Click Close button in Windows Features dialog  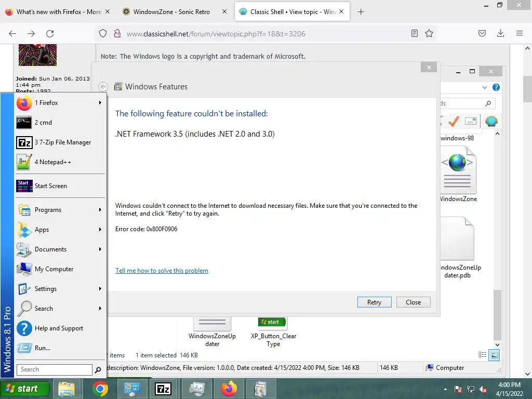413,302
